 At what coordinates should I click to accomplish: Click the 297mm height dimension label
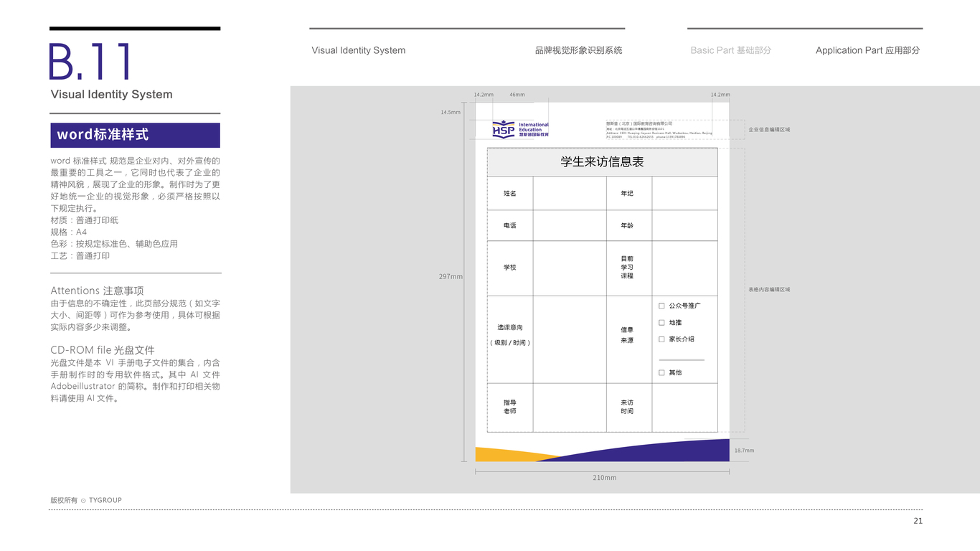pyautogui.click(x=451, y=277)
